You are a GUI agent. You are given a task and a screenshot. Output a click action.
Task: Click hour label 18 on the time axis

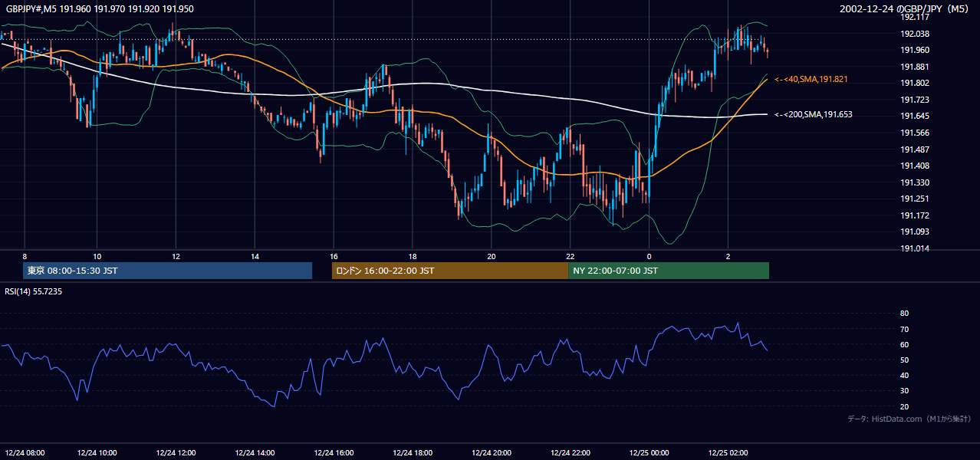[x=413, y=256]
